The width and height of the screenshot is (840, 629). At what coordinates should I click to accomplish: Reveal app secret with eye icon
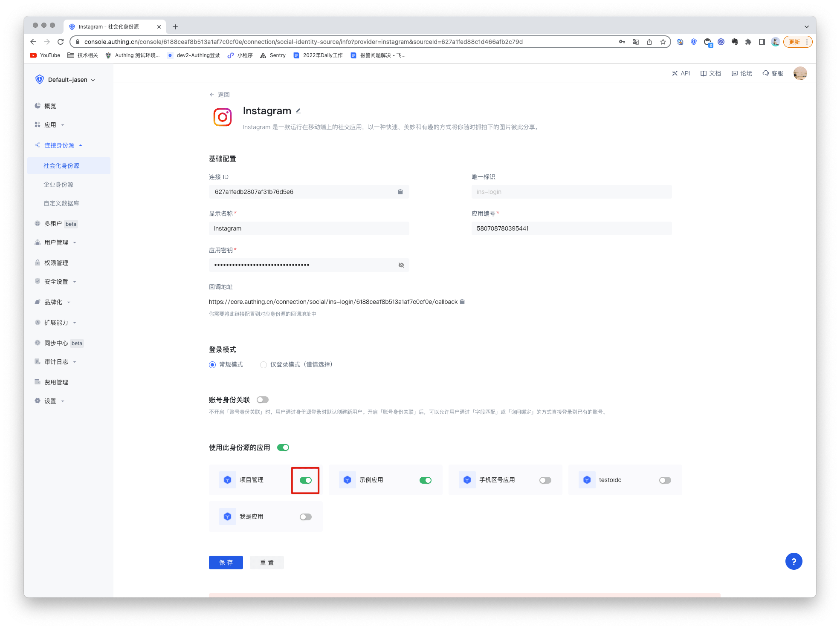click(401, 265)
